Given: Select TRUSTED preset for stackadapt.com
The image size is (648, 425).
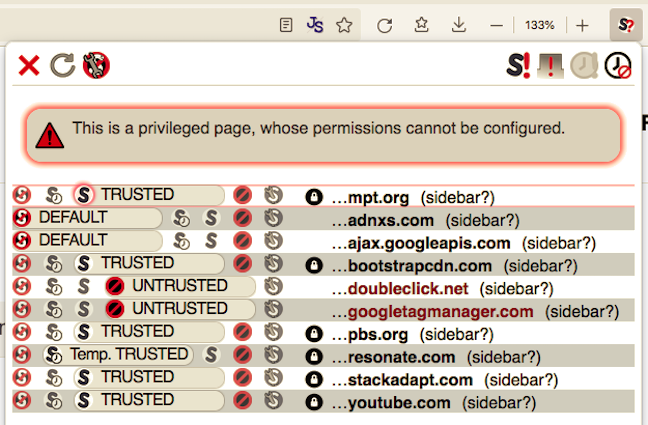Looking at the screenshot, I should point(149,377).
